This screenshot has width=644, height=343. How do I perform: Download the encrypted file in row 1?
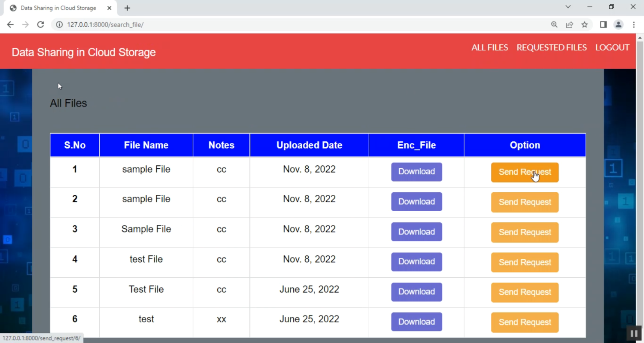click(x=416, y=172)
